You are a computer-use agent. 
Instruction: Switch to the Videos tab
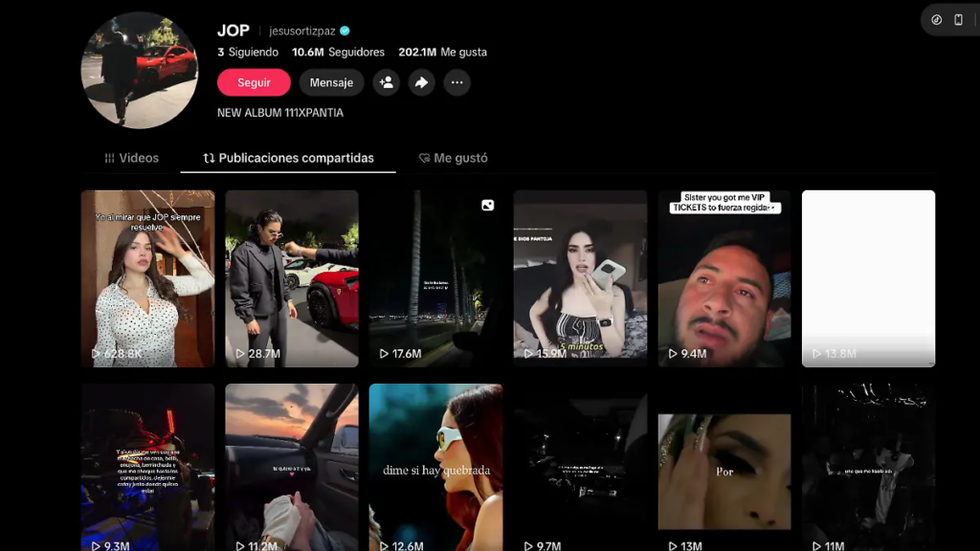tap(132, 158)
